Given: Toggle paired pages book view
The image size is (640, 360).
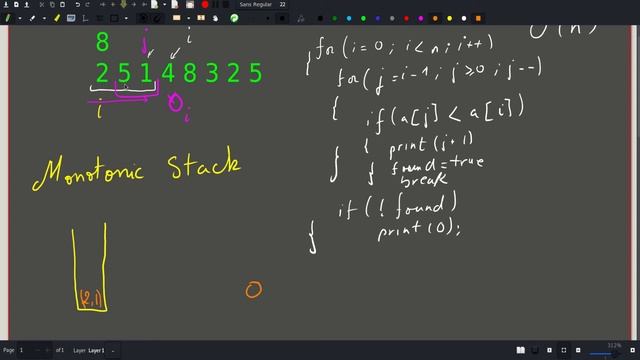Looking at the screenshot, I should pyautogui.click(x=521, y=350).
